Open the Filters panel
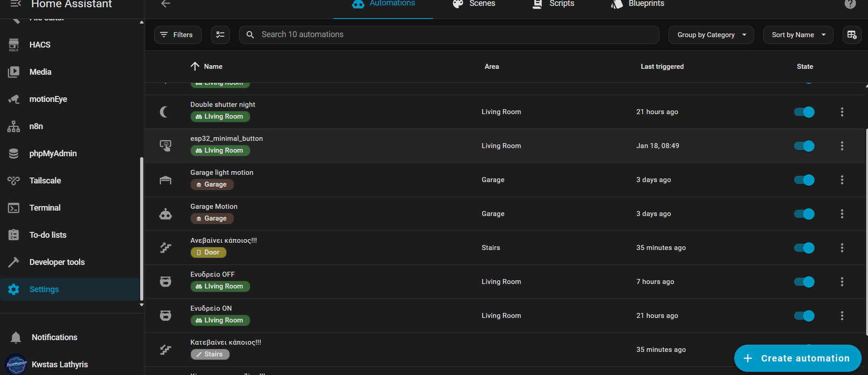Viewport: 868px width, 375px height. pos(178,35)
